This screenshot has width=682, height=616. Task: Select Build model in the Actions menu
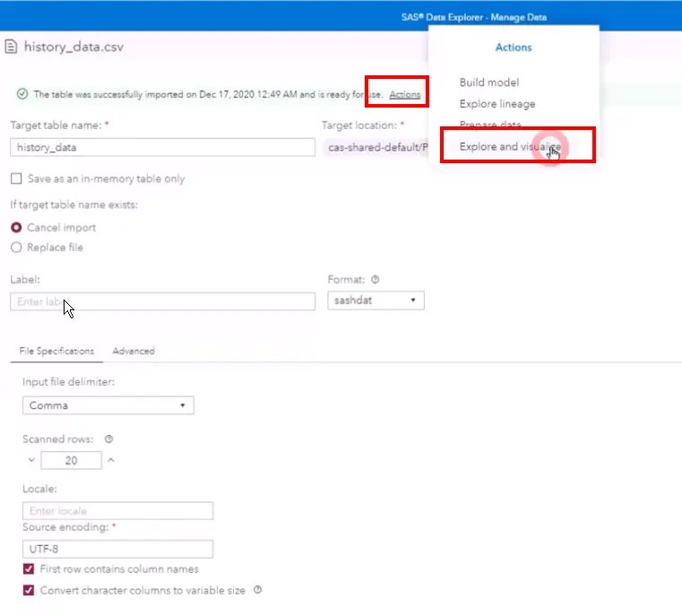(x=488, y=82)
